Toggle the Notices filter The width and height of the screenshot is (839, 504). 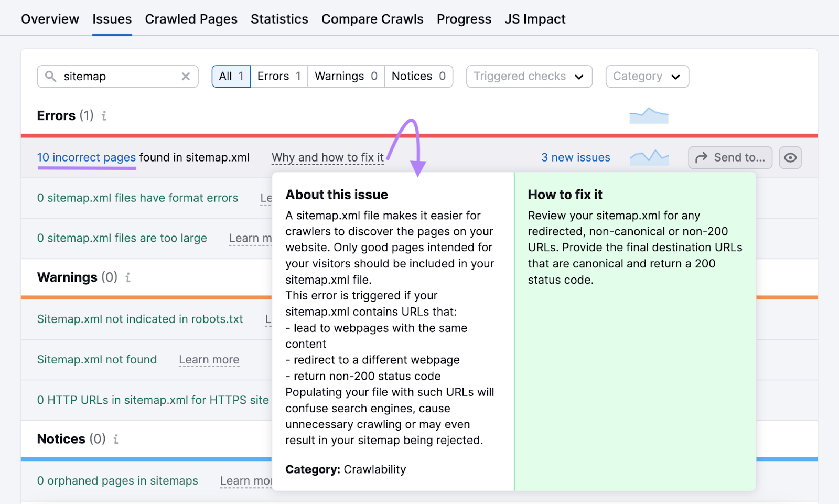418,76
